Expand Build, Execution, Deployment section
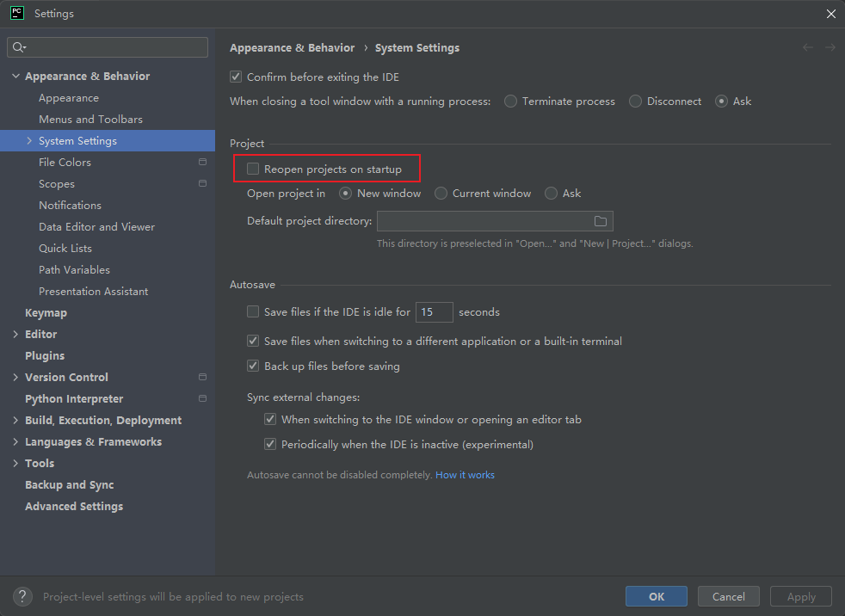Image resolution: width=845 pixels, height=616 pixels. click(15, 420)
